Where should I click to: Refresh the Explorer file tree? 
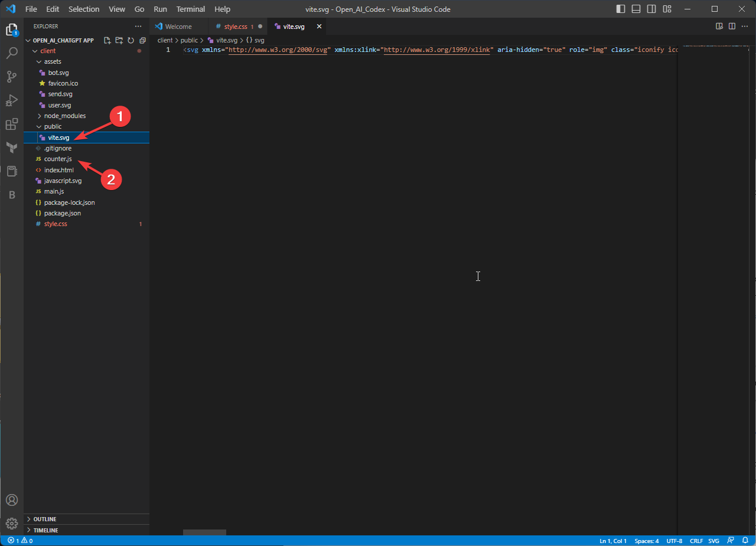click(131, 40)
